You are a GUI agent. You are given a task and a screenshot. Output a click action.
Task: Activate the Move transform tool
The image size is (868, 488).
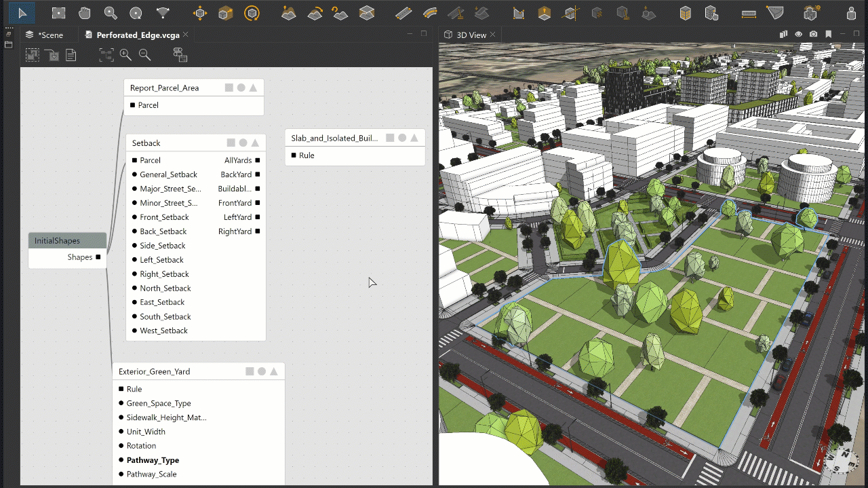click(199, 13)
